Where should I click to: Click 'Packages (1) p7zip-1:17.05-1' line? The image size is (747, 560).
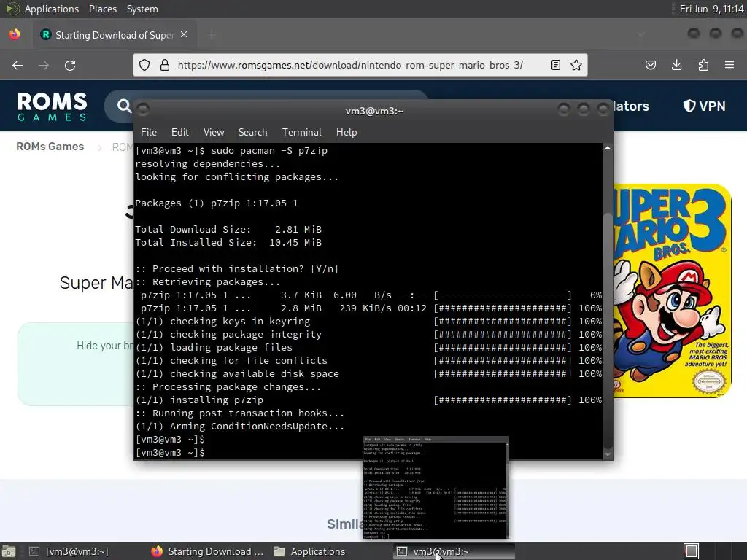click(x=217, y=203)
